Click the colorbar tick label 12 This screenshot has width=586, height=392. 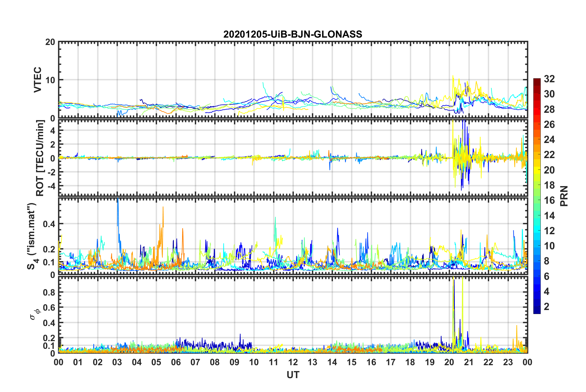coord(549,231)
